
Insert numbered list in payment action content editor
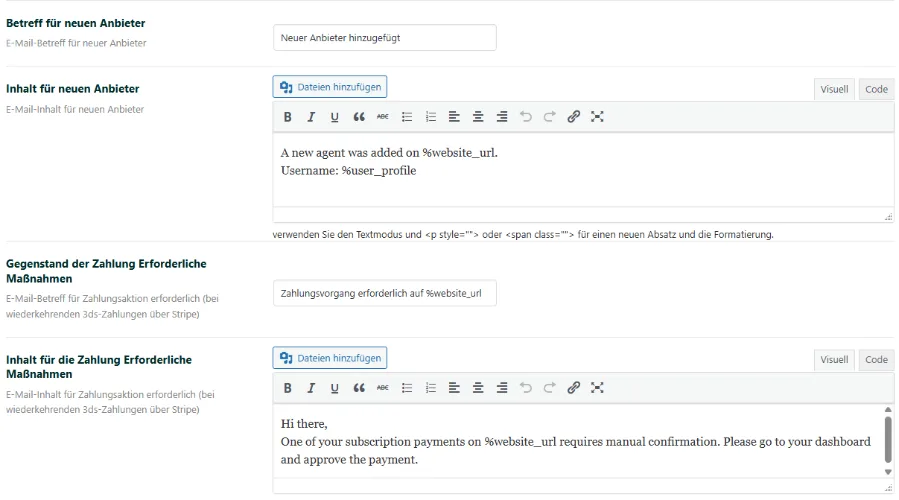[431, 388]
